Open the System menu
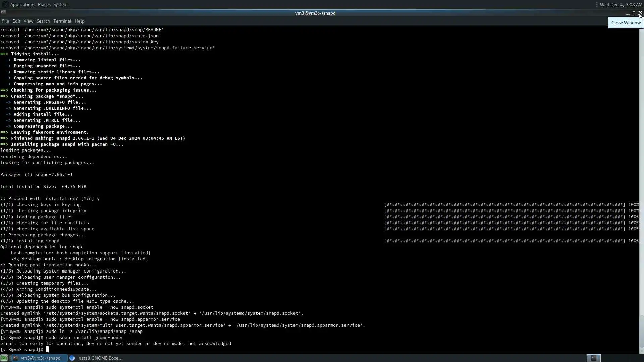Image resolution: width=644 pixels, height=362 pixels. click(x=60, y=4)
